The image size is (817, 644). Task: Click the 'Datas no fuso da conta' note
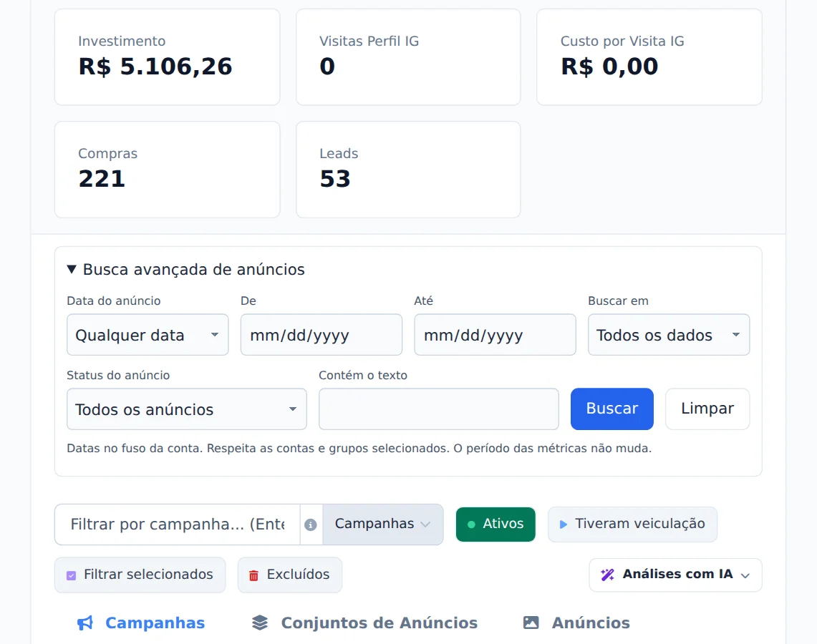[x=359, y=448]
